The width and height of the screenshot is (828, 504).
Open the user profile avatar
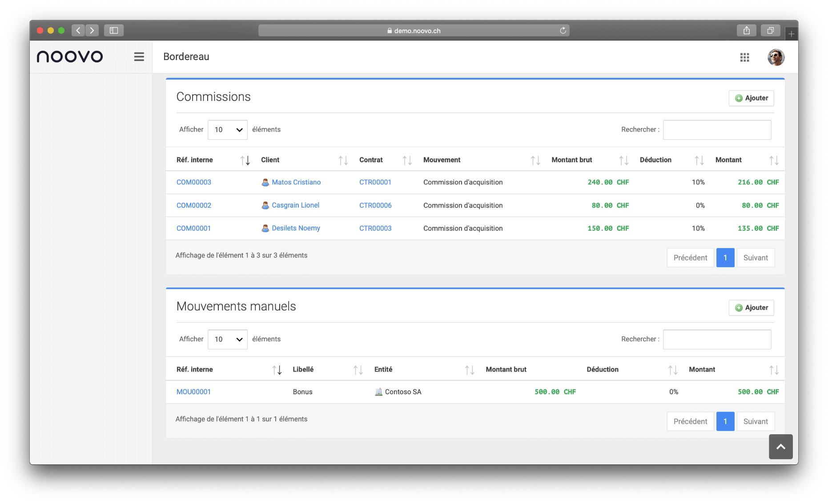[x=776, y=57]
